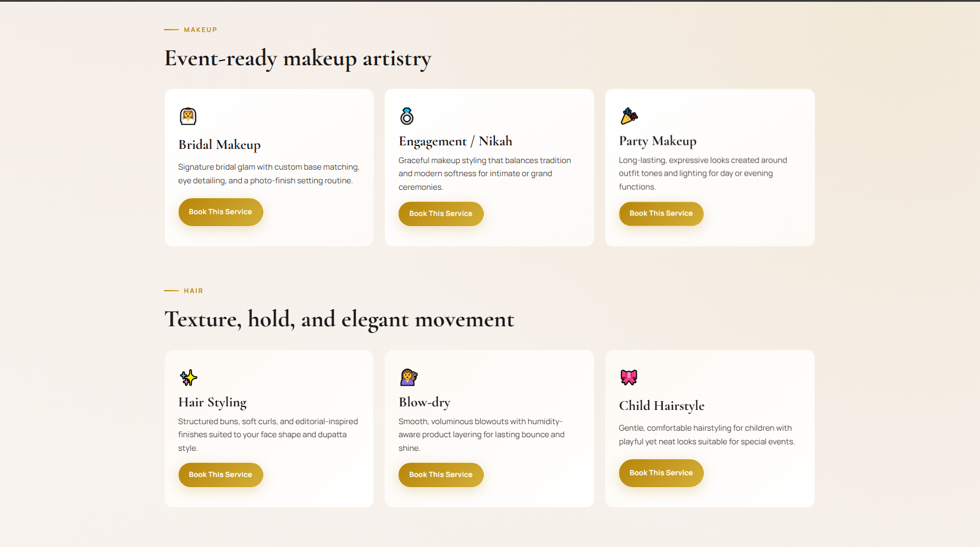Click the party popper icon on Party Makeup
The height and width of the screenshot is (547, 980).
pos(628,116)
